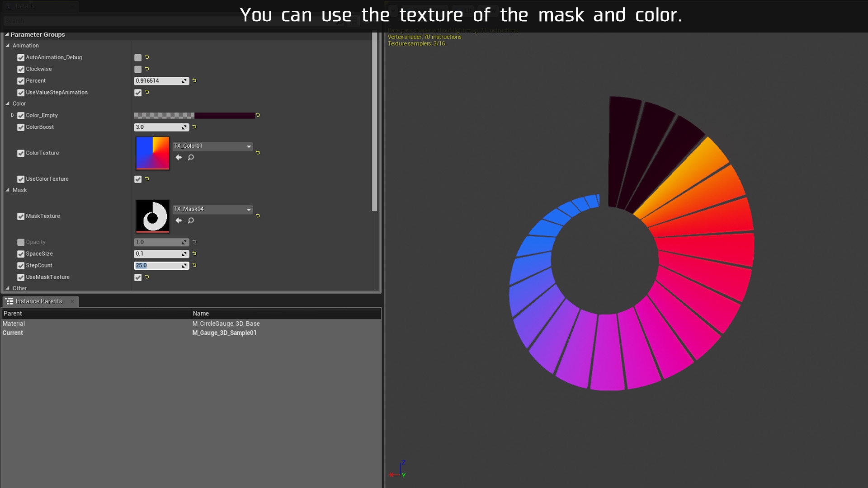Click ColorTexture use-selected-asset arrow icon
Viewport: 868px width, 488px height.
179,158
